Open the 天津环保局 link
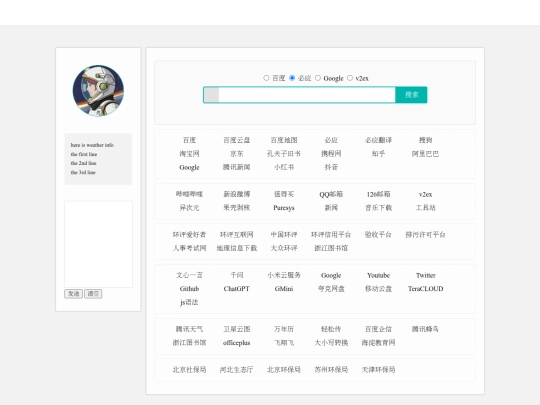The height and width of the screenshot is (405, 540). coord(378,370)
